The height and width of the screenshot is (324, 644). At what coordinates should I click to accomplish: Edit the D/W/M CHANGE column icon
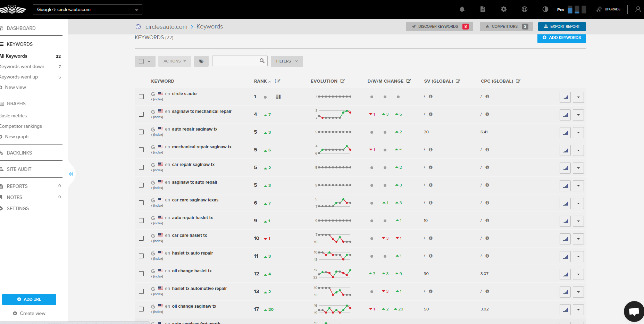pos(409,81)
